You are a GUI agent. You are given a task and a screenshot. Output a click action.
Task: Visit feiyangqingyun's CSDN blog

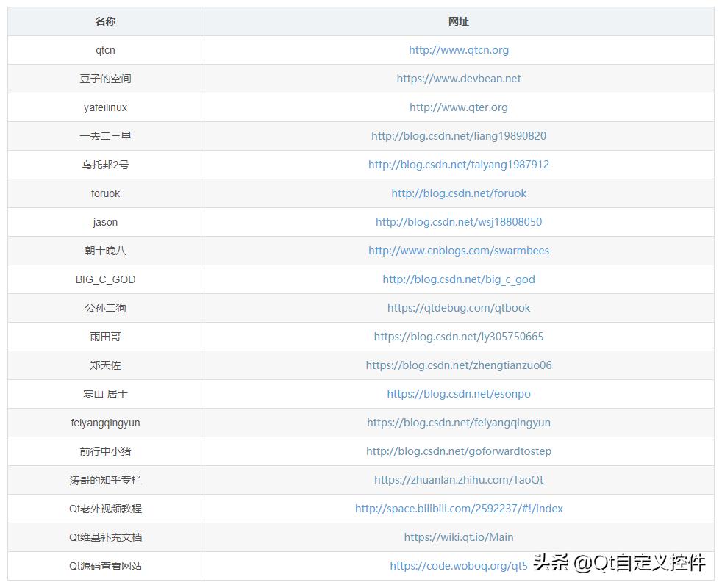point(459,422)
